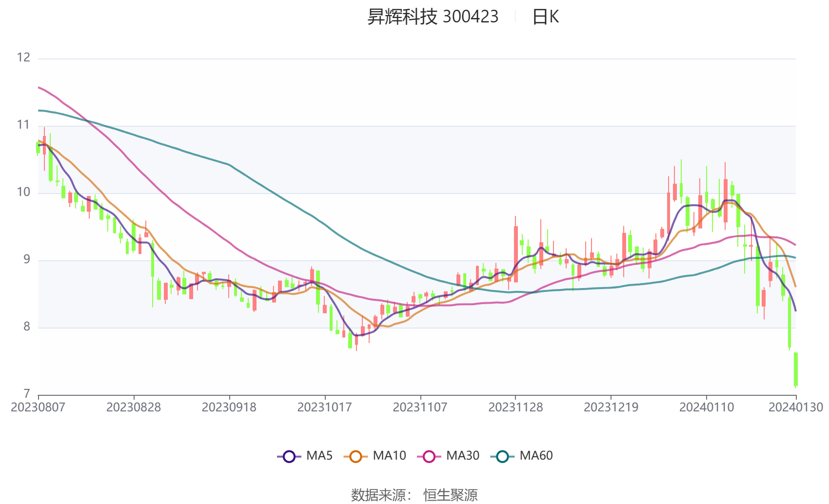Select the 20230918 date axis label
Image resolution: width=829 pixels, height=504 pixels.
229,407
